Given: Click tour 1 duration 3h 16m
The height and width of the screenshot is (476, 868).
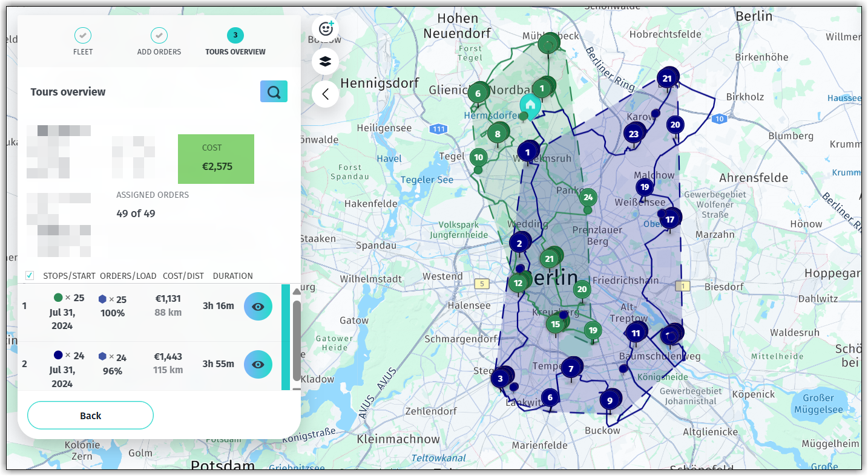Looking at the screenshot, I should [x=218, y=306].
